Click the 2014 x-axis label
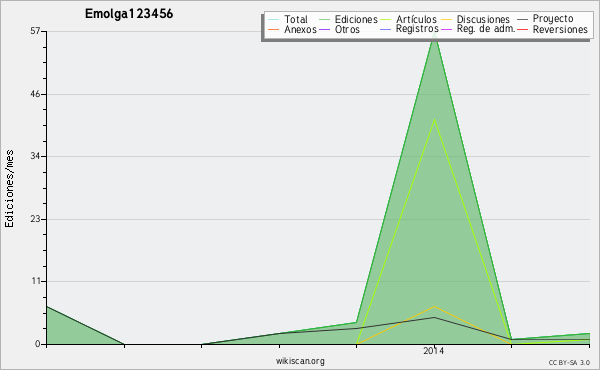 (x=434, y=351)
